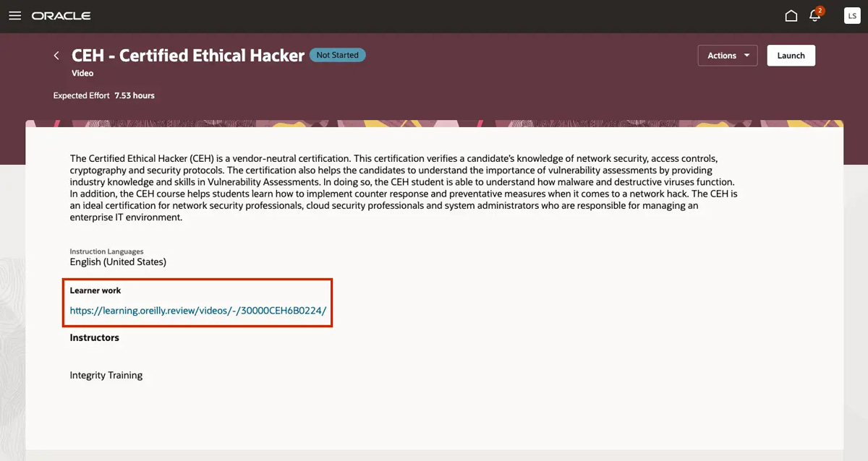Click the Instructors section heading
This screenshot has height=461, width=868.
point(95,337)
